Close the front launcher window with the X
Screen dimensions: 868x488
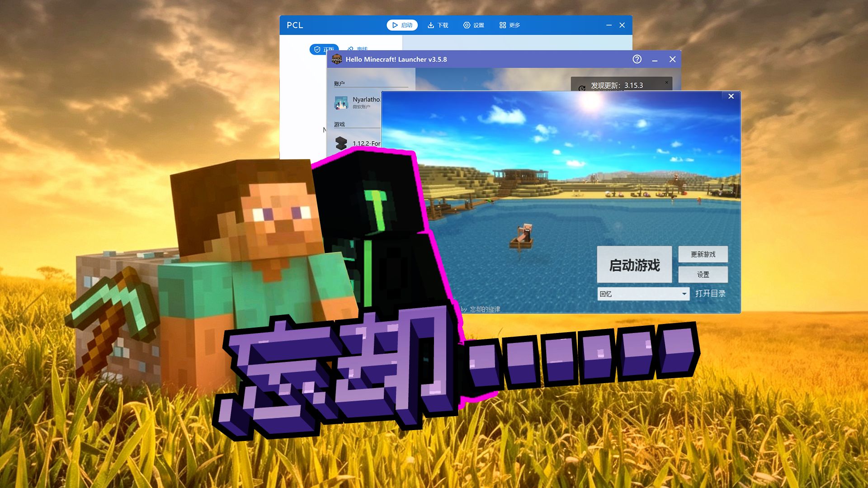point(731,96)
